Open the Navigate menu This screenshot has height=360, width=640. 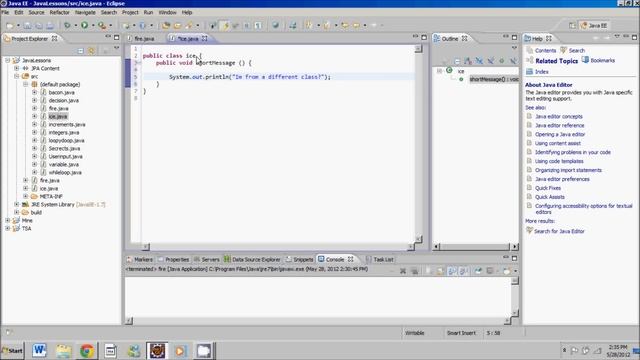[x=85, y=13]
